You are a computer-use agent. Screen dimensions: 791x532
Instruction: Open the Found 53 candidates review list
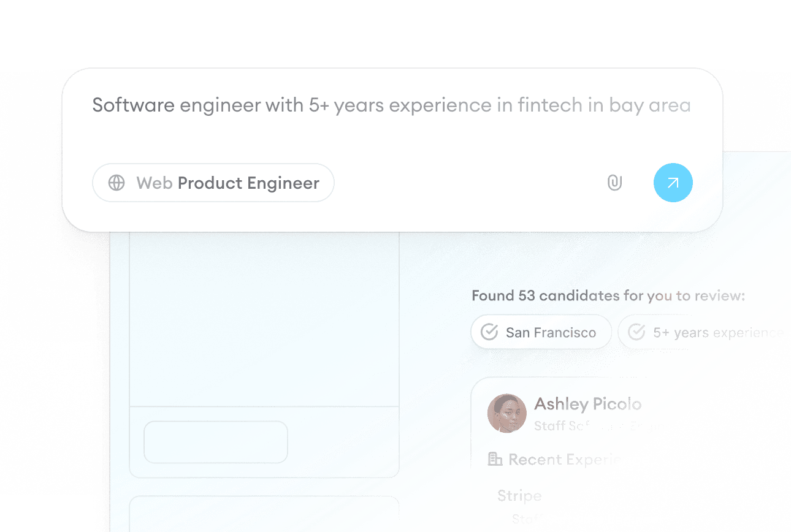pyautogui.click(x=607, y=295)
